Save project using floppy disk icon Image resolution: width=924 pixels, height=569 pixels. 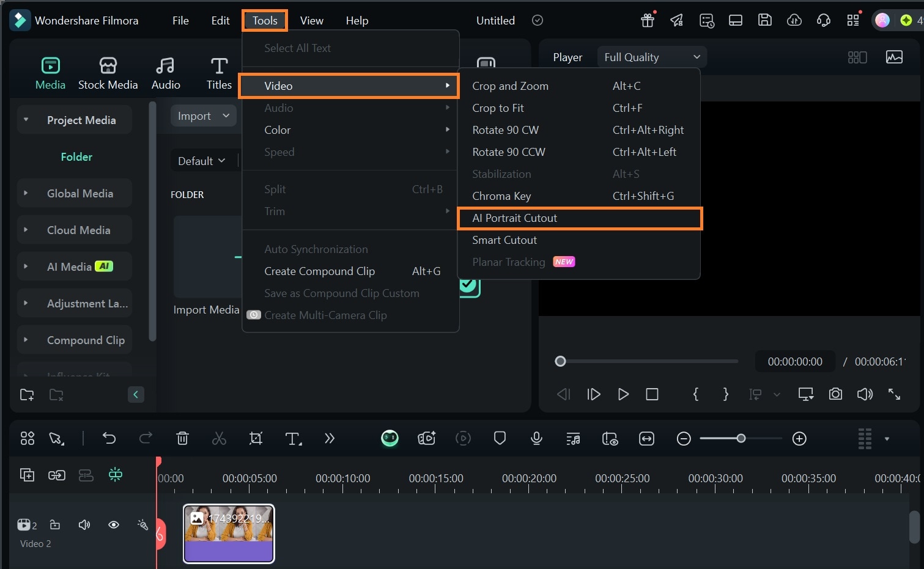[x=765, y=20]
